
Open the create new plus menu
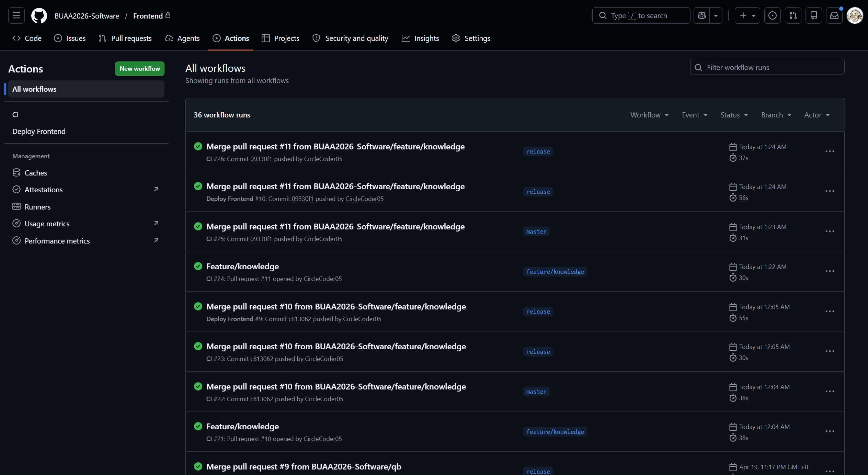[747, 15]
